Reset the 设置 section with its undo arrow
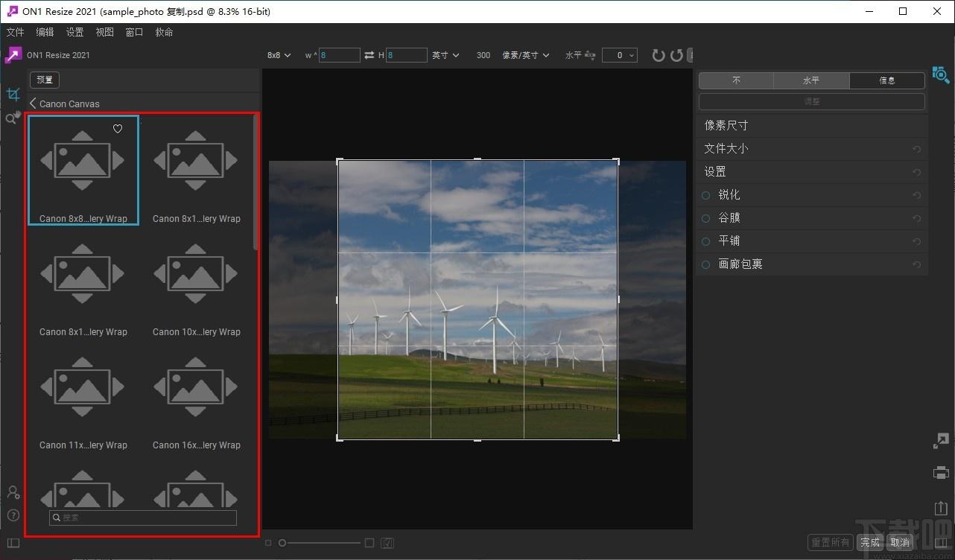The width and height of the screenshot is (955, 560). 917,172
